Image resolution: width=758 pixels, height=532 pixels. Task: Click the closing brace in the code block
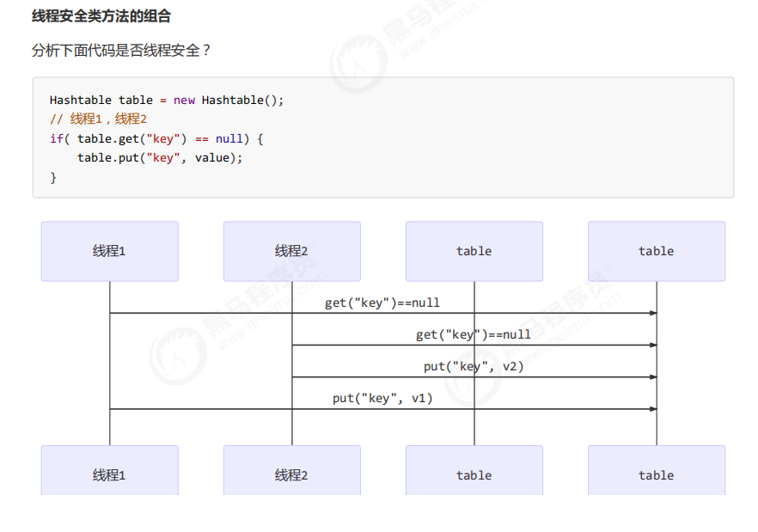coord(53,177)
